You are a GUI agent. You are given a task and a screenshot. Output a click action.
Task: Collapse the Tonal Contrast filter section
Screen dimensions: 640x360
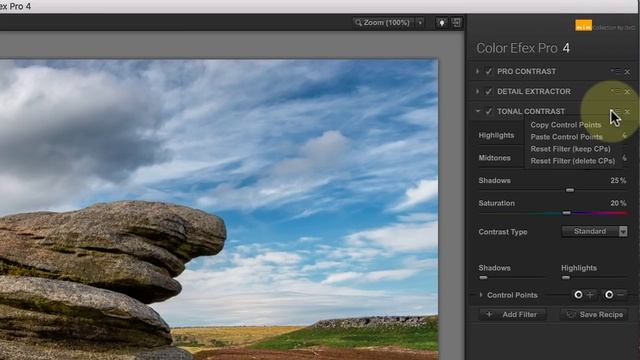[478, 111]
